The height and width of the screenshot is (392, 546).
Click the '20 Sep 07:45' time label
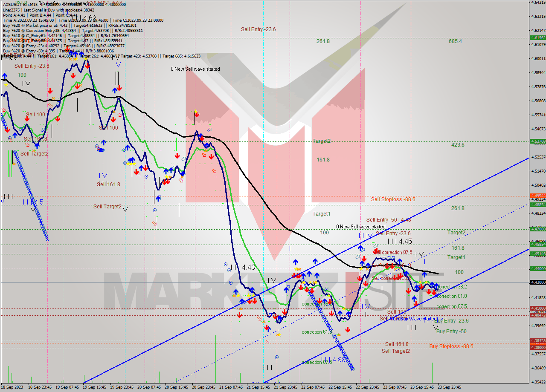(x=149, y=387)
